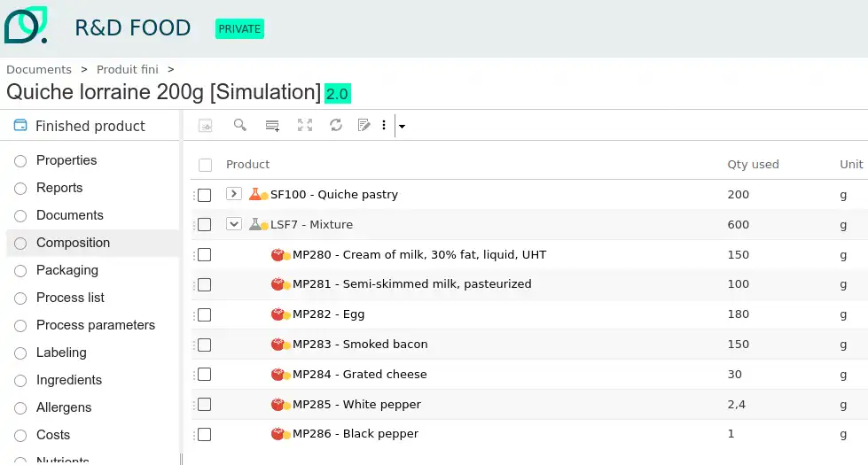Check the MP283 Smoked bacon checkbox
Screen dimensions: 868x465
204,345
